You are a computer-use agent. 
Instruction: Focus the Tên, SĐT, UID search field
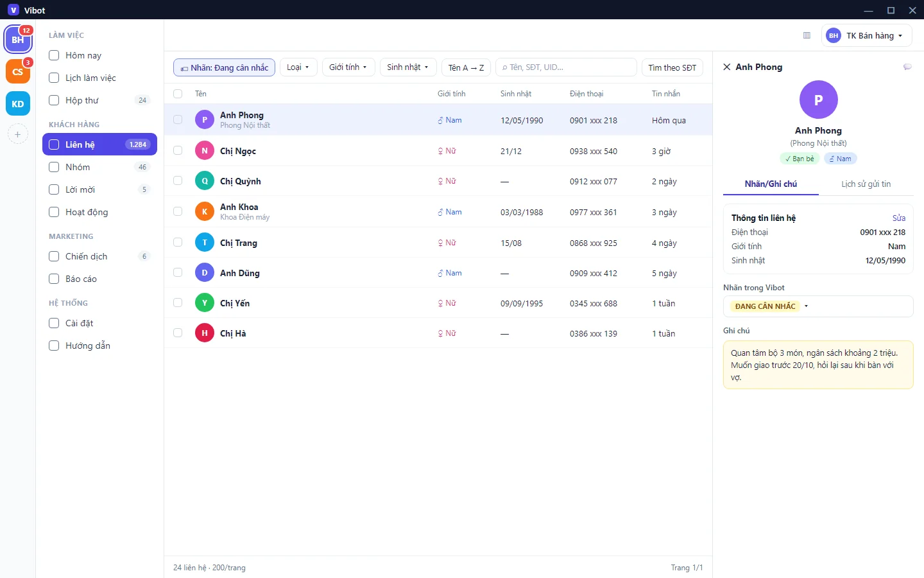coord(566,67)
